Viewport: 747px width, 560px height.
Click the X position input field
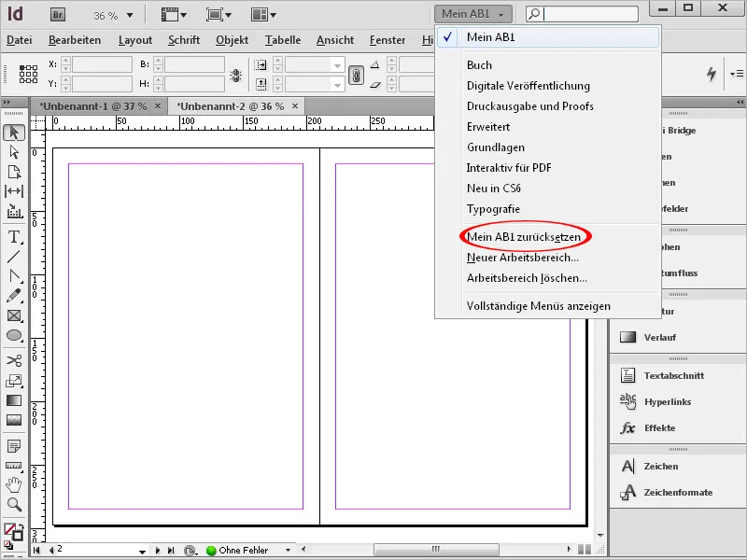[102, 64]
